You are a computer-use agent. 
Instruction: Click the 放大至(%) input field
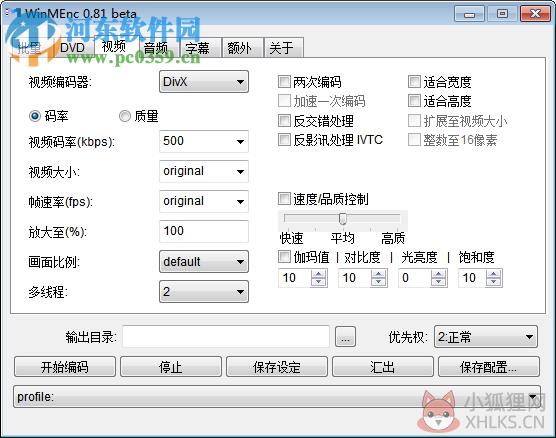(204, 231)
